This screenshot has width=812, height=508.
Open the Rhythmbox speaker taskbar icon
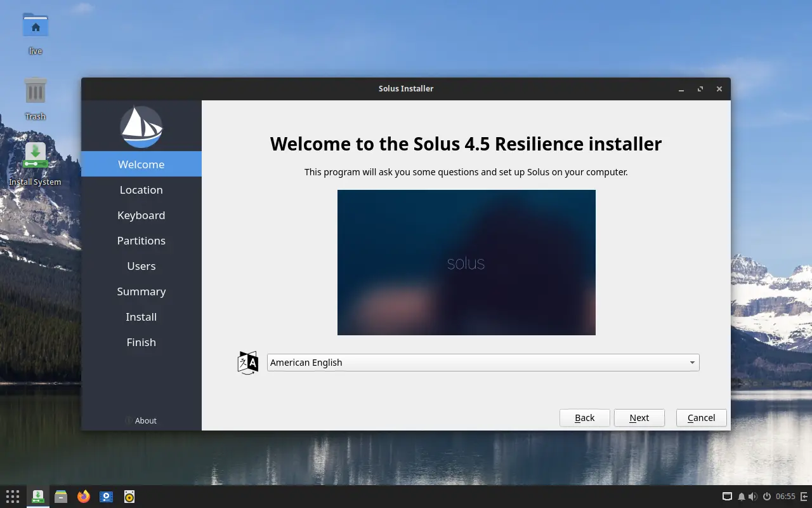(x=129, y=497)
